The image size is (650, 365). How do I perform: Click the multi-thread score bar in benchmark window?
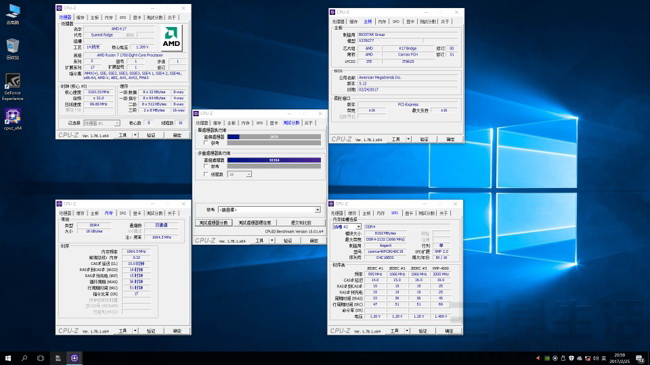coord(274,160)
